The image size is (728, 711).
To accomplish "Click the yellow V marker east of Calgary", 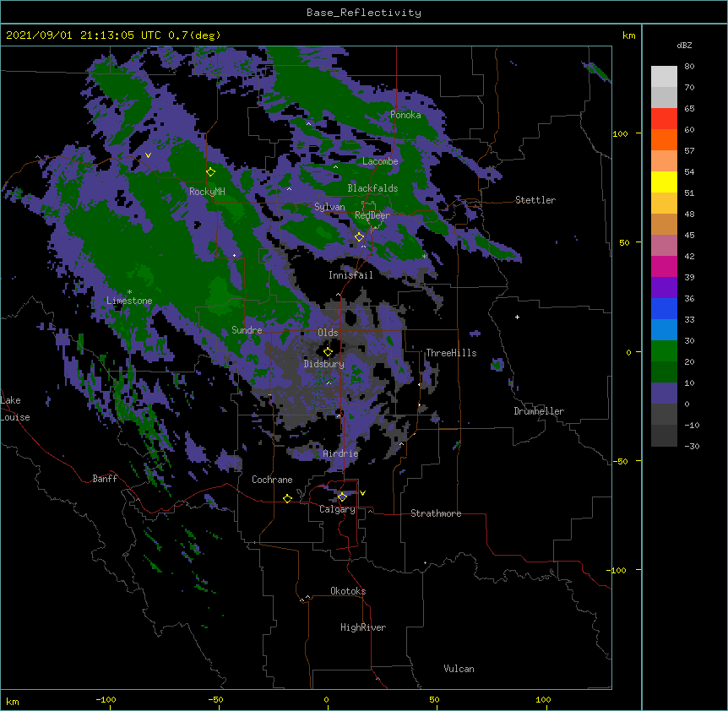I will (362, 493).
